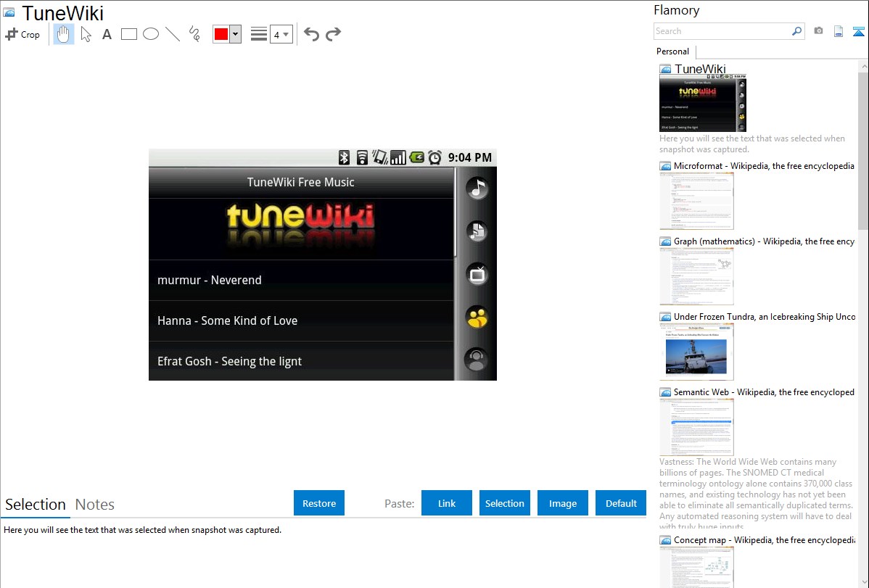Open the color picker dropdown arrow
Screen dimensions: 869x588
(x=235, y=34)
